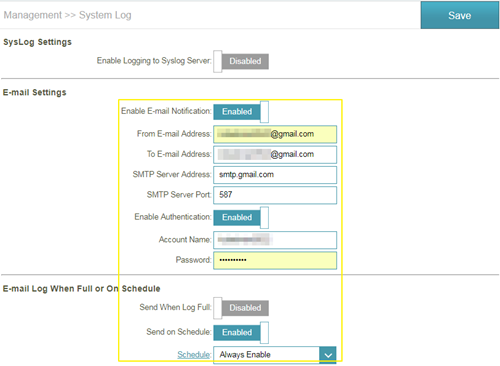This screenshot has height=366, width=500.
Task: Toggle Enable Logging to Syslog Server switch
Action: click(241, 61)
